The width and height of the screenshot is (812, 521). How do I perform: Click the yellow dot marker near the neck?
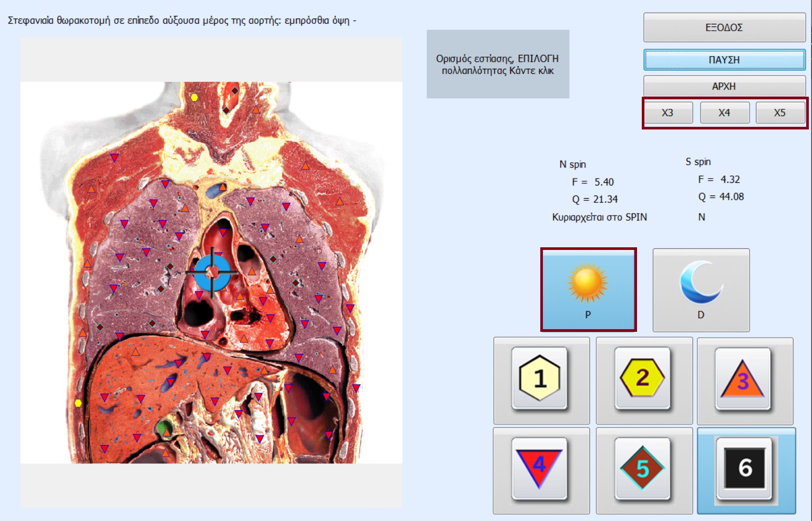pos(195,97)
